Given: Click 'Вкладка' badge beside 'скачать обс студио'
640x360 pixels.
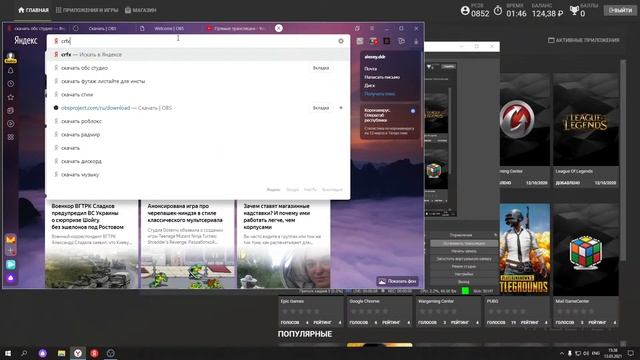Looking at the screenshot, I should pyautogui.click(x=321, y=68).
